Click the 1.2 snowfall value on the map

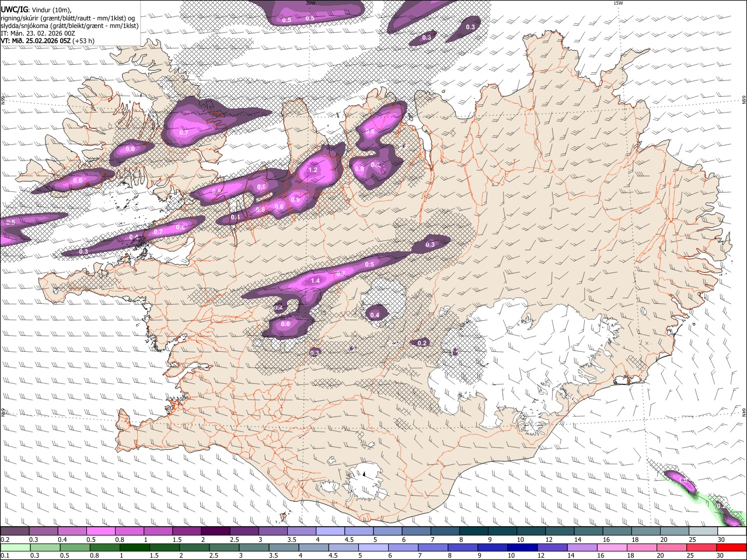click(312, 170)
